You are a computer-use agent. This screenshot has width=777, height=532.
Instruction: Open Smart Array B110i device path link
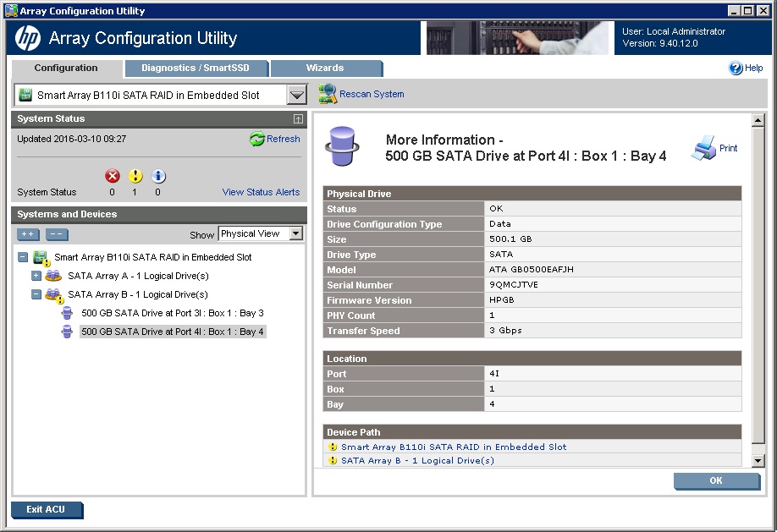tap(454, 447)
